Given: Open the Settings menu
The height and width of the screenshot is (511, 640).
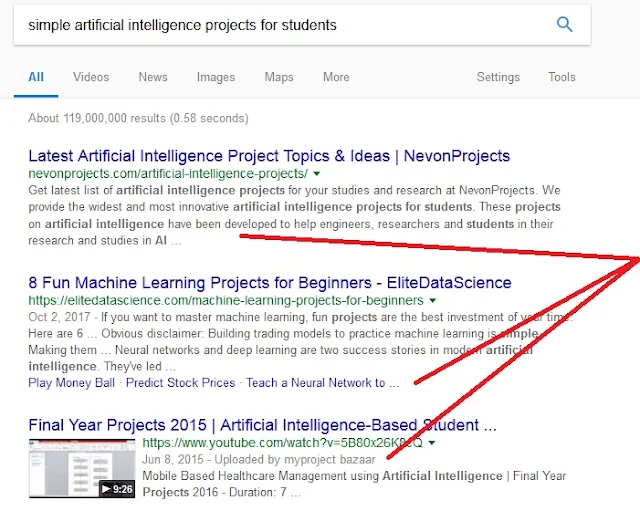Looking at the screenshot, I should coord(498,77).
